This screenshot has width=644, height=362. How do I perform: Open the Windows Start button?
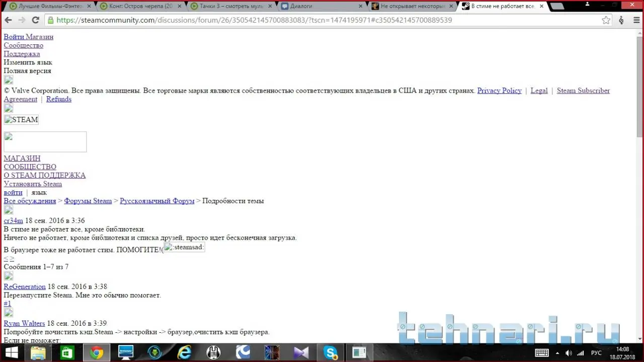coord(12,352)
